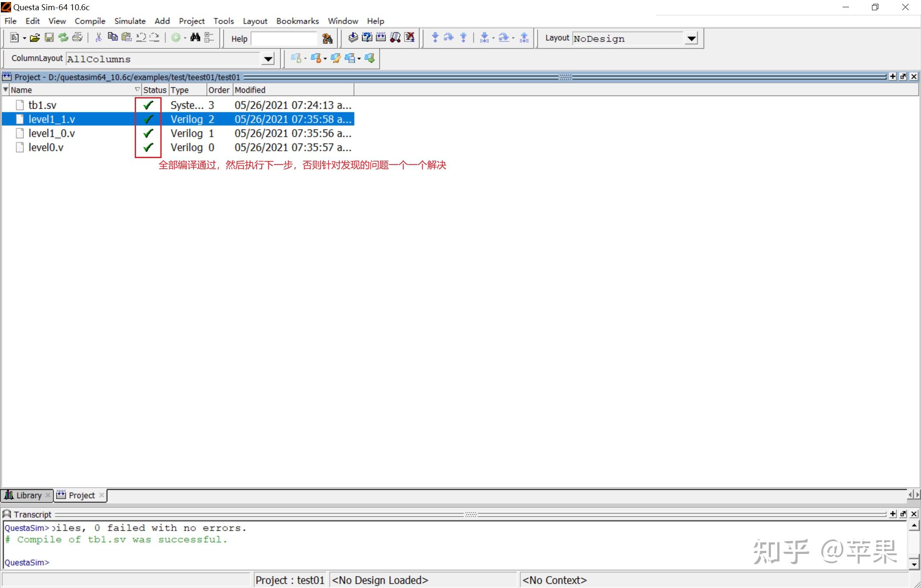Image resolution: width=921 pixels, height=588 pixels.
Task: Click the Compile icon with down arrow
Action: (x=353, y=37)
